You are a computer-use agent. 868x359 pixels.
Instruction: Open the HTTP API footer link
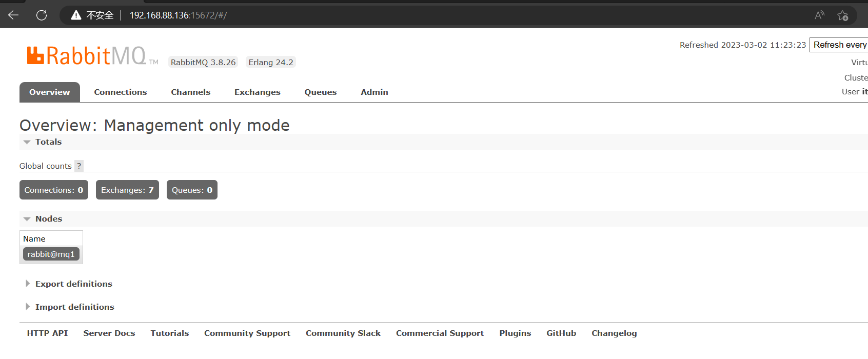47,333
